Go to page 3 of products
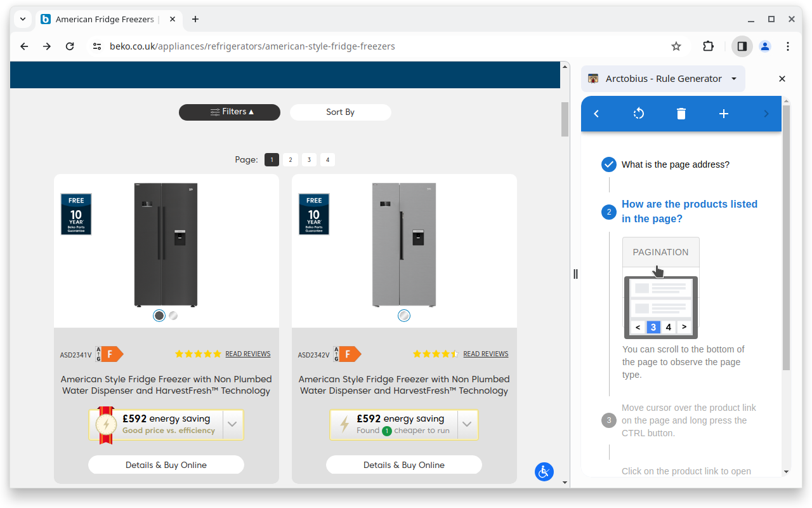 click(x=309, y=160)
